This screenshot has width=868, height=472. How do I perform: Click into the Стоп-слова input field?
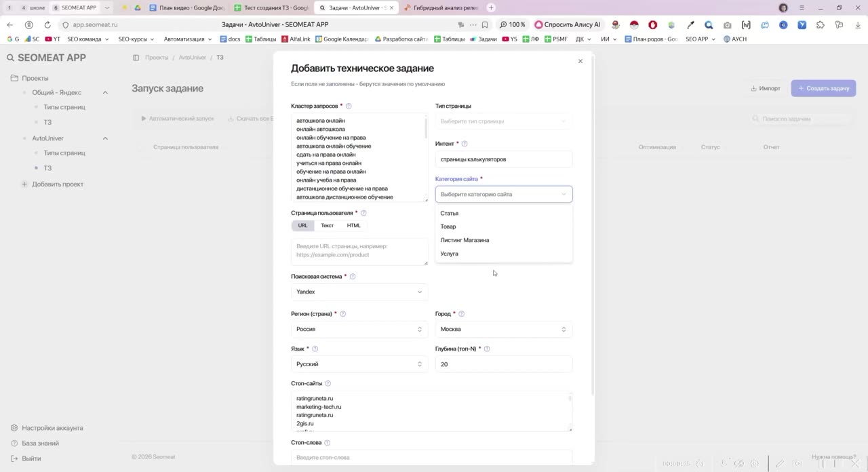click(432, 457)
